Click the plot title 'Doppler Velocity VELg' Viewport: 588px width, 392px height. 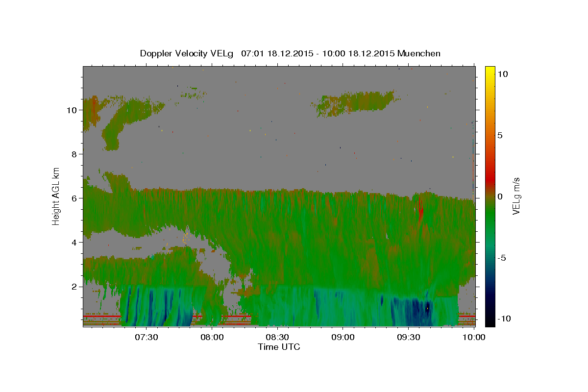186,53
